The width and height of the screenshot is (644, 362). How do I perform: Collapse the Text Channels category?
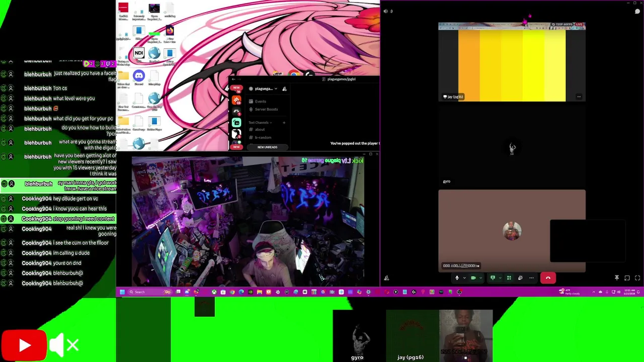[x=260, y=123]
